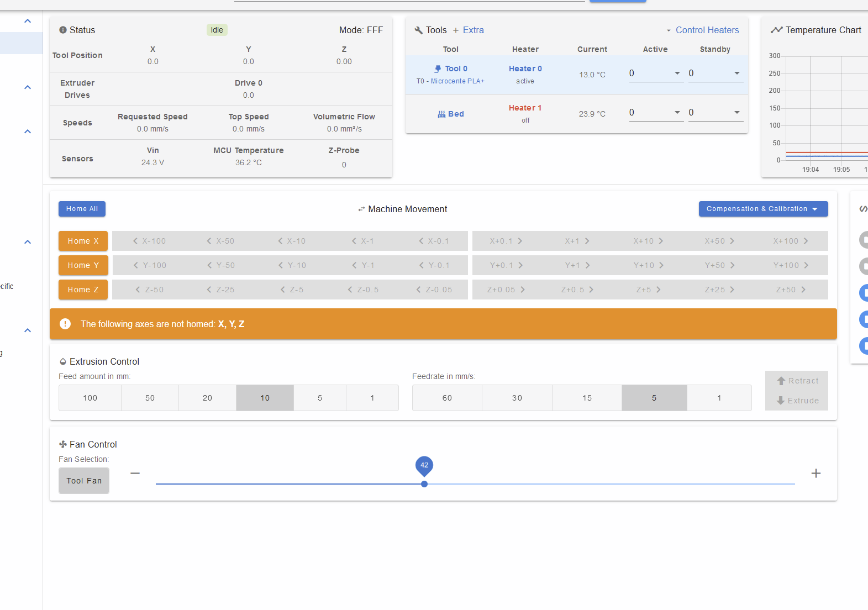Screen dimensions: 868x610
Task: Select feed amount 20 mm
Action: coord(207,398)
